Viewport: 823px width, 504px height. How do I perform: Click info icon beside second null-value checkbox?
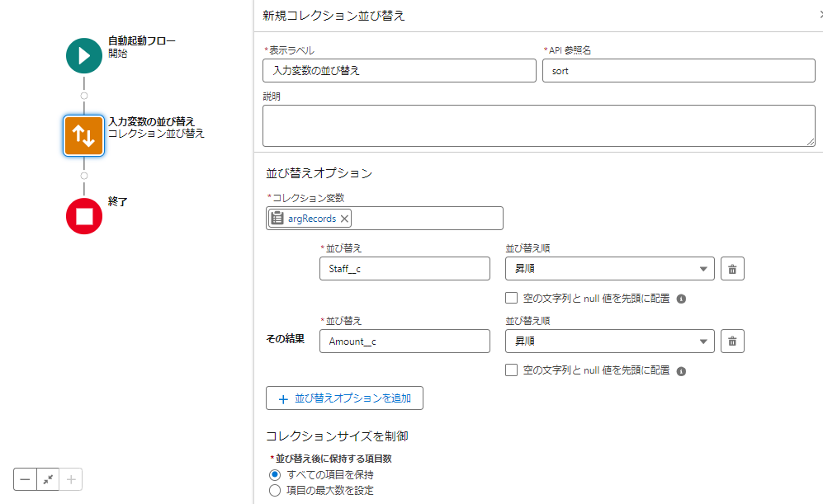(681, 371)
